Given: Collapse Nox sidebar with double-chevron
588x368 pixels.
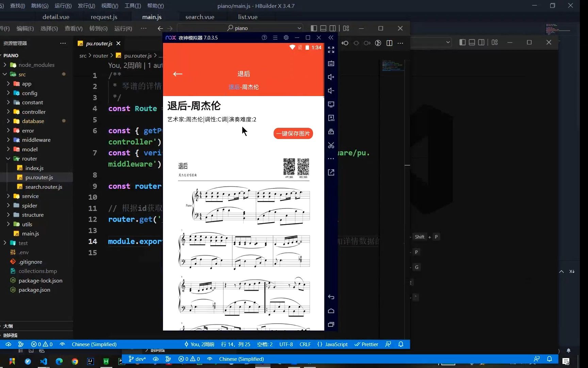Looking at the screenshot, I should pyautogui.click(x=331, y=38).
